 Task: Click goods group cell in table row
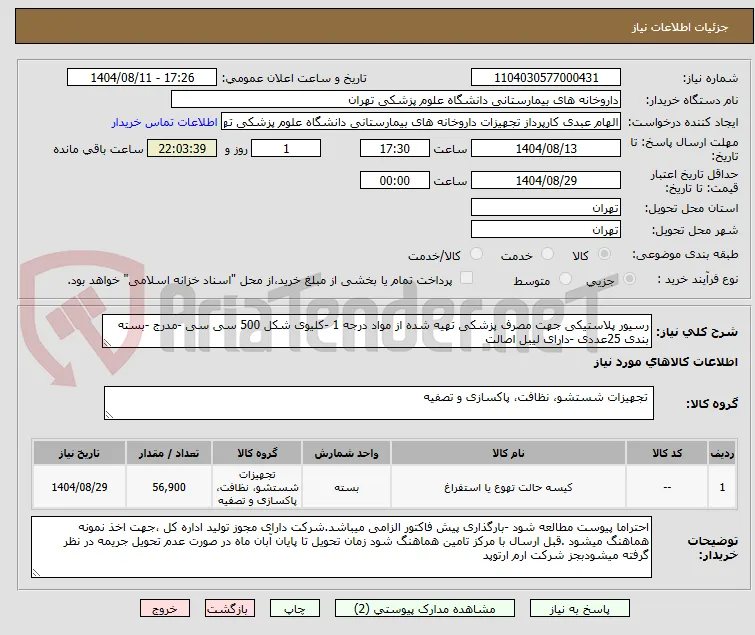257,487
